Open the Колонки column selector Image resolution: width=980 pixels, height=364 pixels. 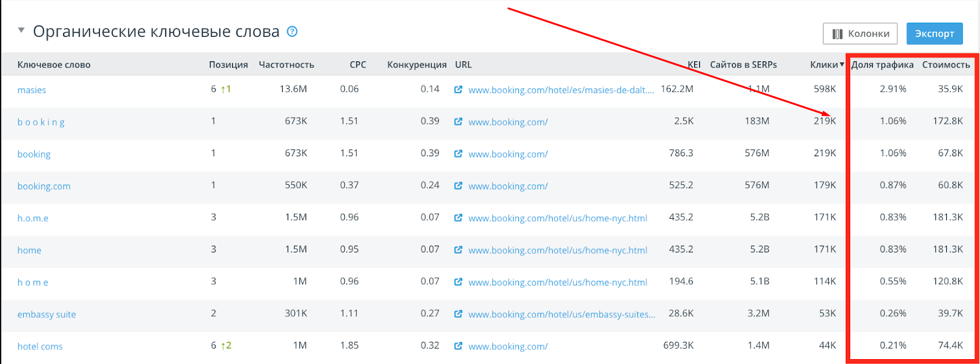pyautogui.click(x=860, y=34)
